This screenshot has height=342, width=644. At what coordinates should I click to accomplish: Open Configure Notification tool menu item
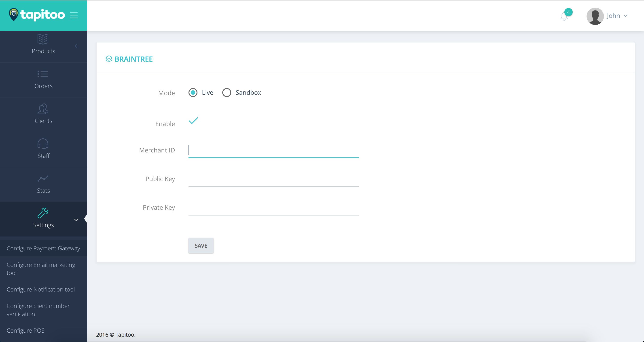tap(41, 289)
